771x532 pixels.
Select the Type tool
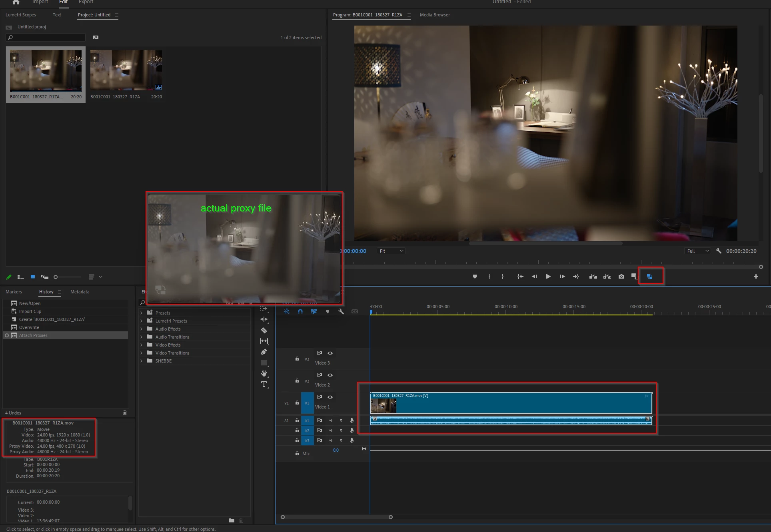point(264,384)
